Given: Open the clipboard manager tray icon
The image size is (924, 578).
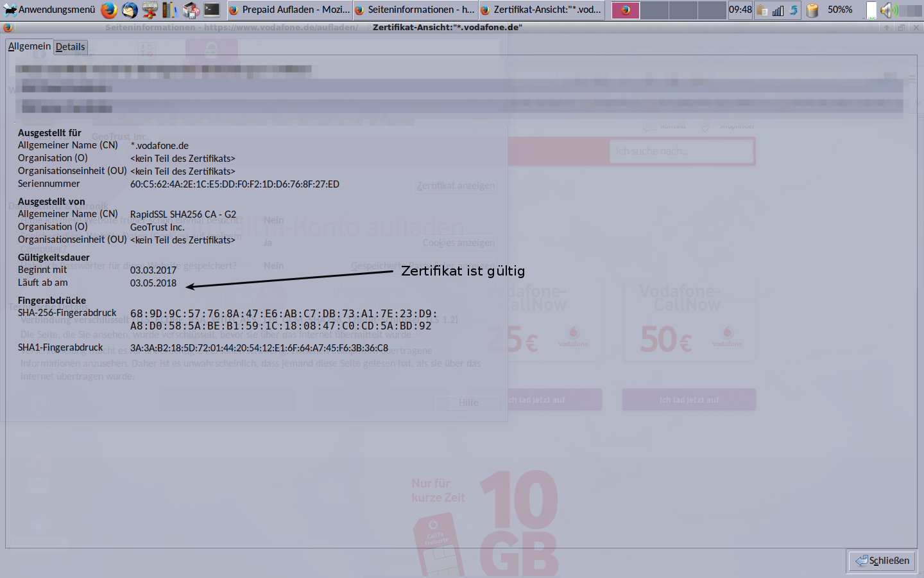Looking at the screenshot, I should point(762,10).
